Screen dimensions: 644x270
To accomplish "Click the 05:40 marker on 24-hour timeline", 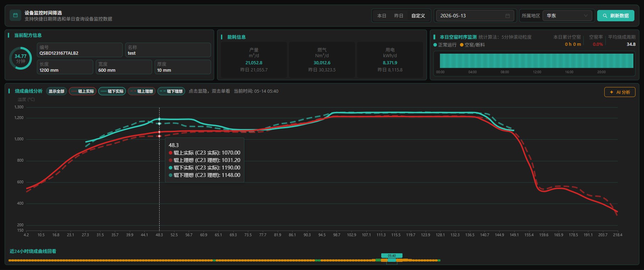I will point(392,256).
